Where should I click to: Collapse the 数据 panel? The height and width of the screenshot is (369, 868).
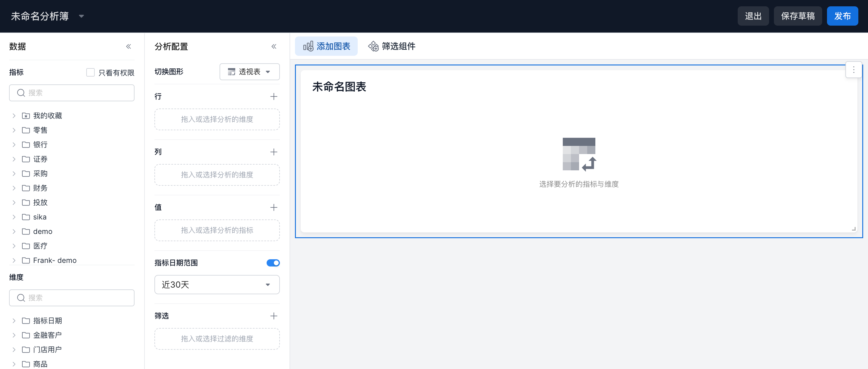[x=128, y=46]
